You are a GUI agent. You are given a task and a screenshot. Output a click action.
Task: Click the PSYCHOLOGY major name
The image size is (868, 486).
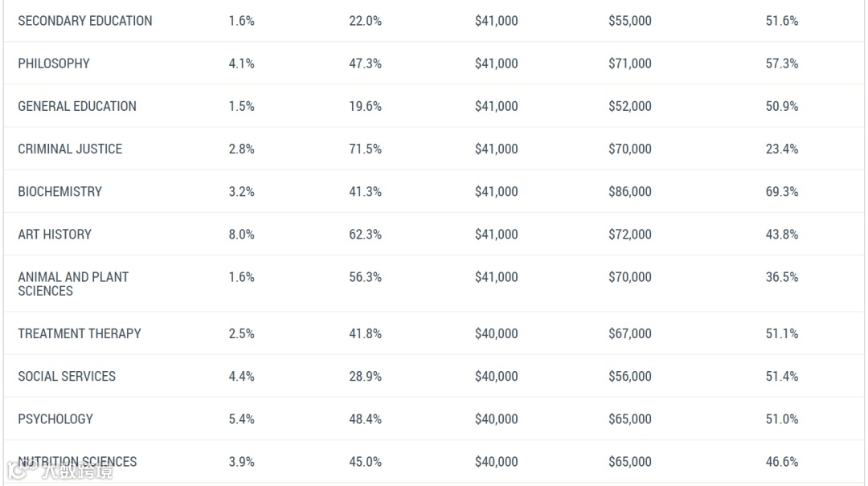coord(55,419)
